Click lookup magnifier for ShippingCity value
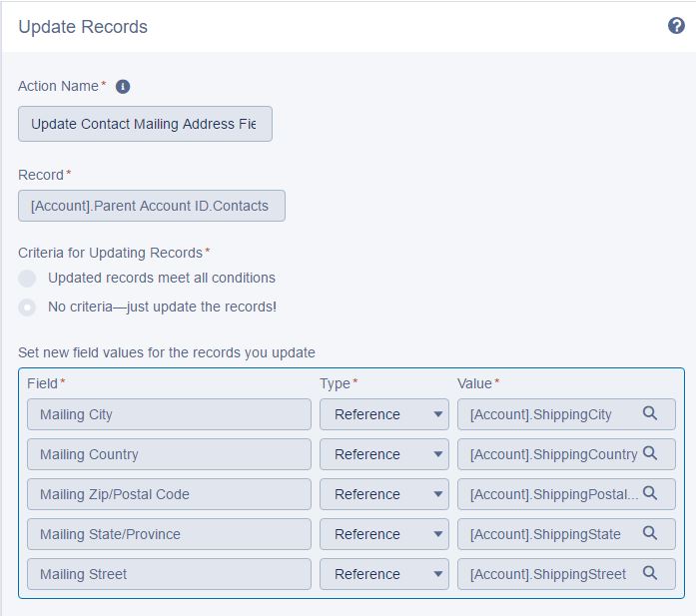This screenshot has width=696, height=616. click(x=650, y=413)
